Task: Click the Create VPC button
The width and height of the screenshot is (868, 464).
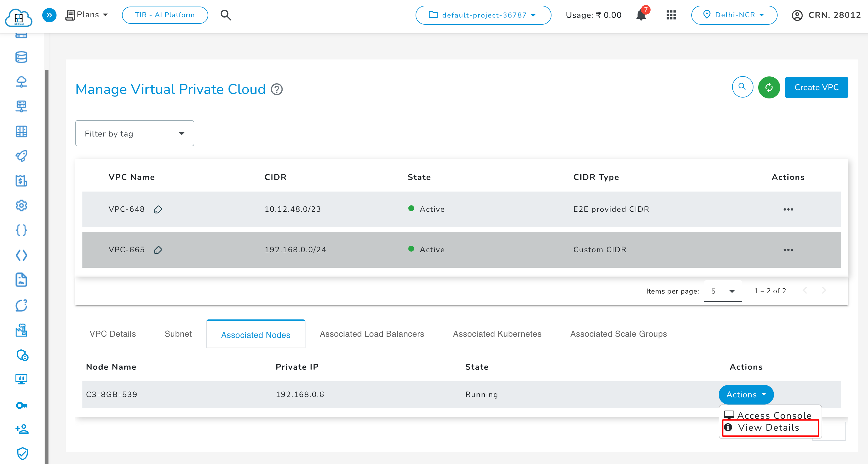Action: tap(816, 88)
